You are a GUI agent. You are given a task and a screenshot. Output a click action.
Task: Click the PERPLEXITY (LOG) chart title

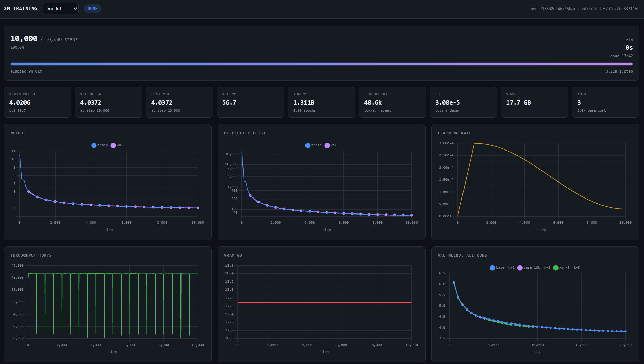pyautogui.click(x=245, y=133)
